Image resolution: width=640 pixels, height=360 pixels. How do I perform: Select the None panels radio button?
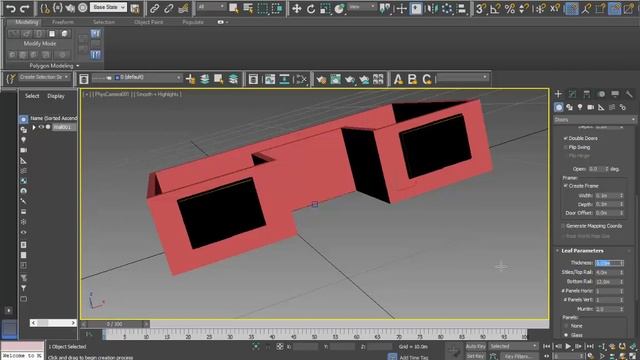coord(566,326)
